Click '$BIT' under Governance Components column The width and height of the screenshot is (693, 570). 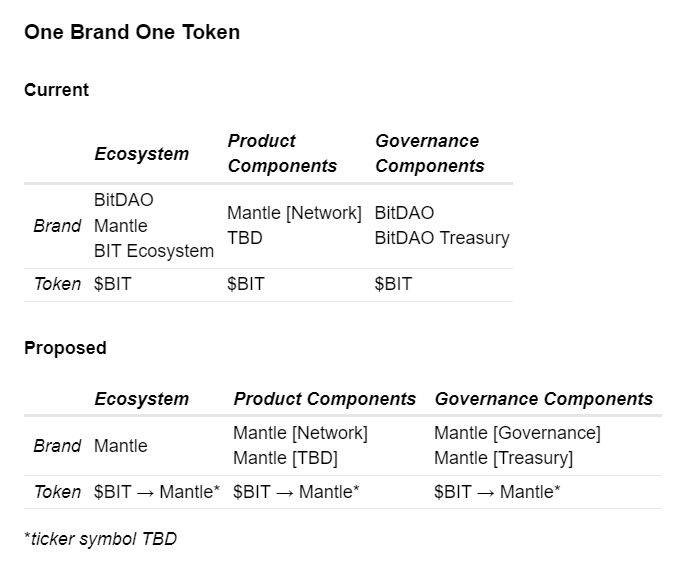click(x=393, y=284)
